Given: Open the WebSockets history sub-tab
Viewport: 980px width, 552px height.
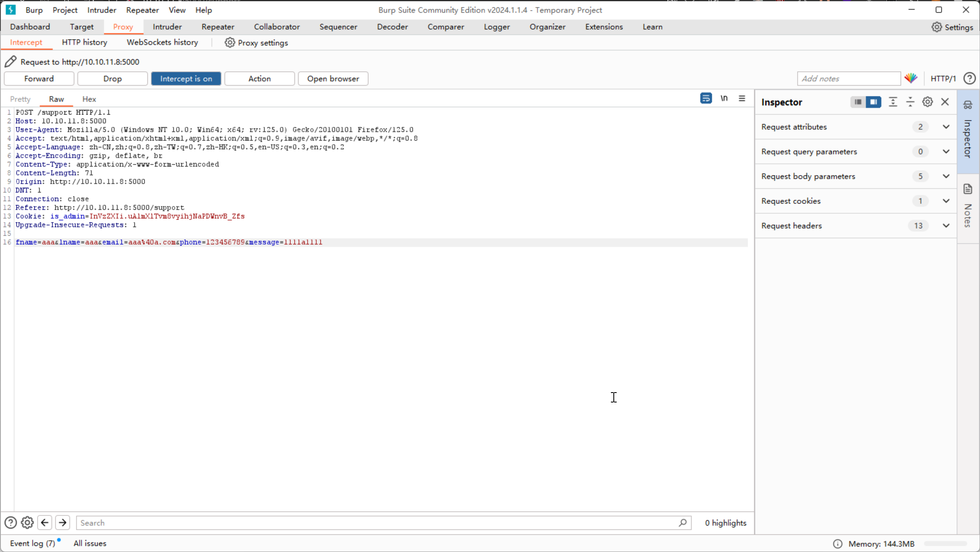Looking at the screenshot, I should (x=162, y=42).
